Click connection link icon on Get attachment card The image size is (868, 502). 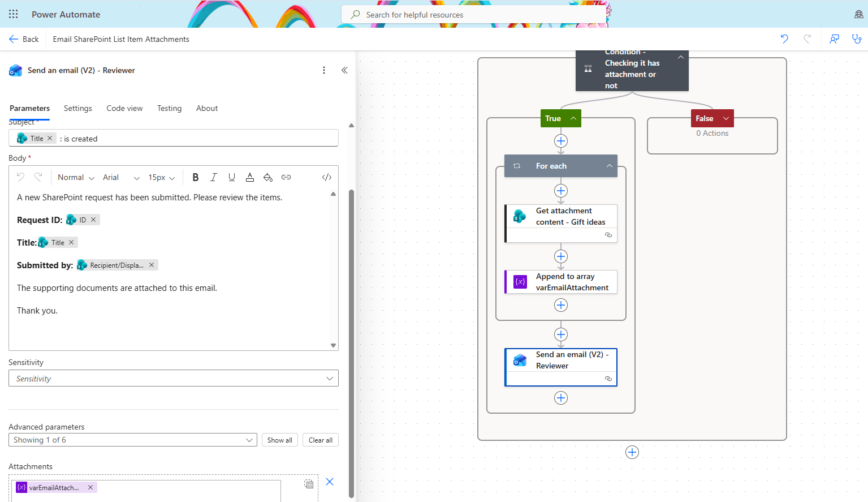coord(608,235)
